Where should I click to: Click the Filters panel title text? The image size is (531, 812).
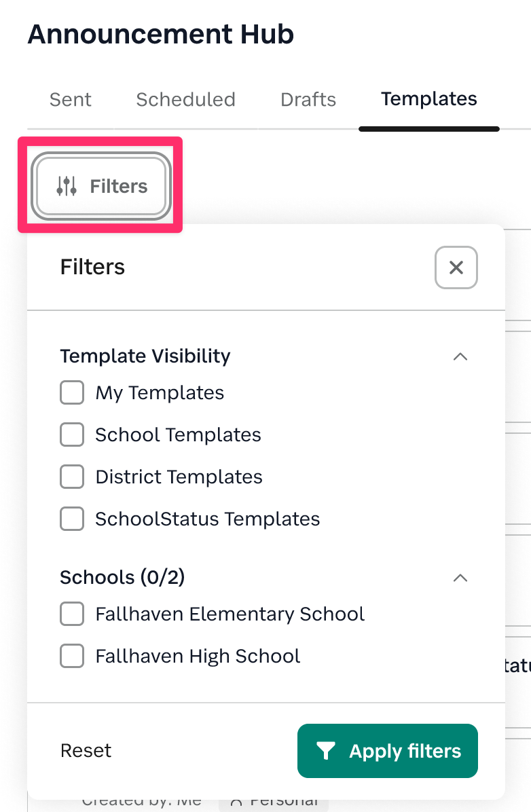coord(92,267)
